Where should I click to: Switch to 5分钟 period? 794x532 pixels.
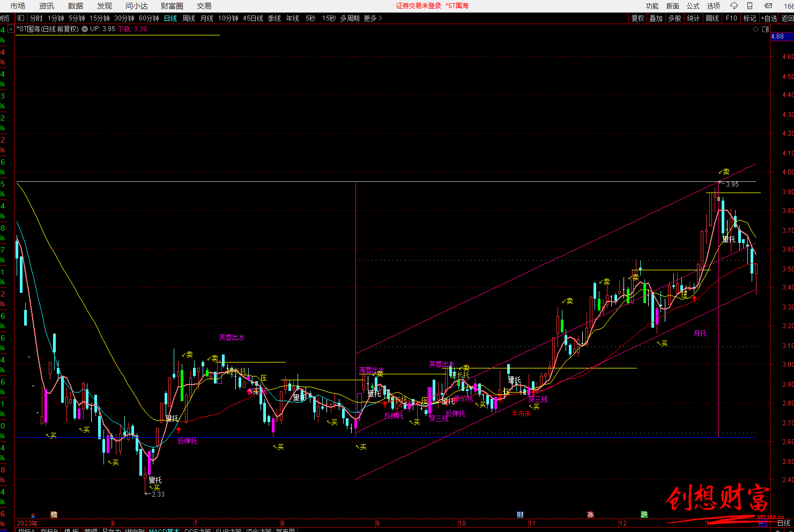pos(77,18)
